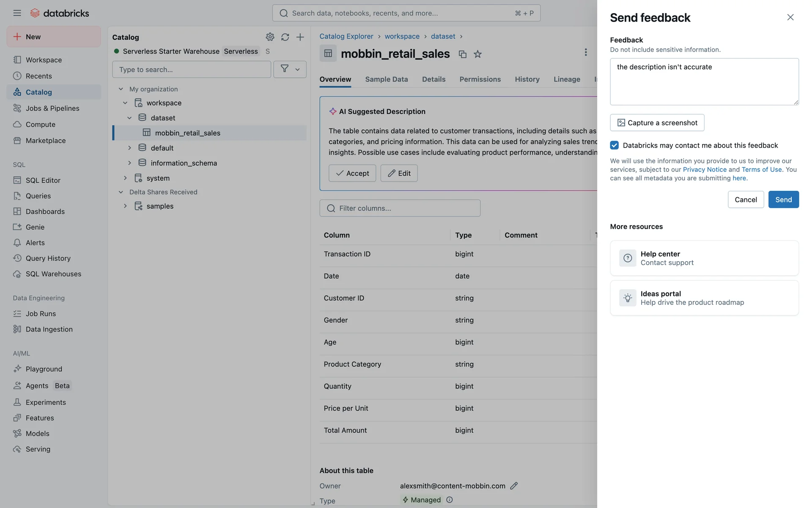
Task: Open the table kebab menu
Action: [585, 52]
